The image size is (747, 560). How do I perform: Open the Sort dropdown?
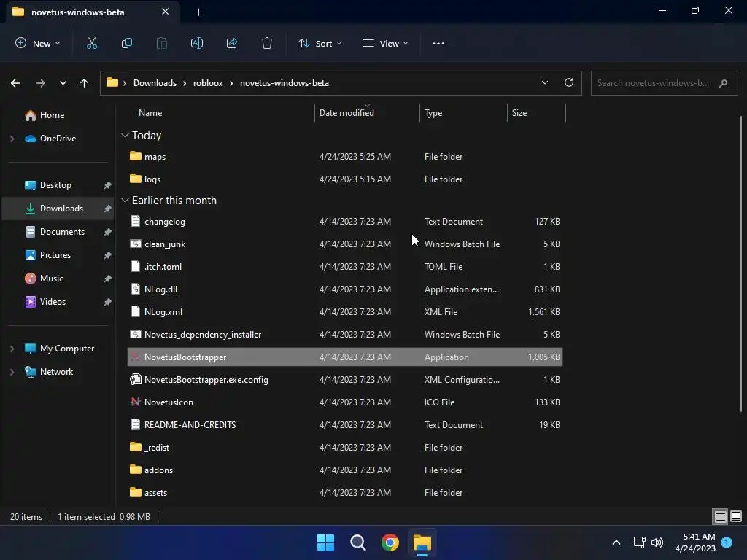[320, 43]
